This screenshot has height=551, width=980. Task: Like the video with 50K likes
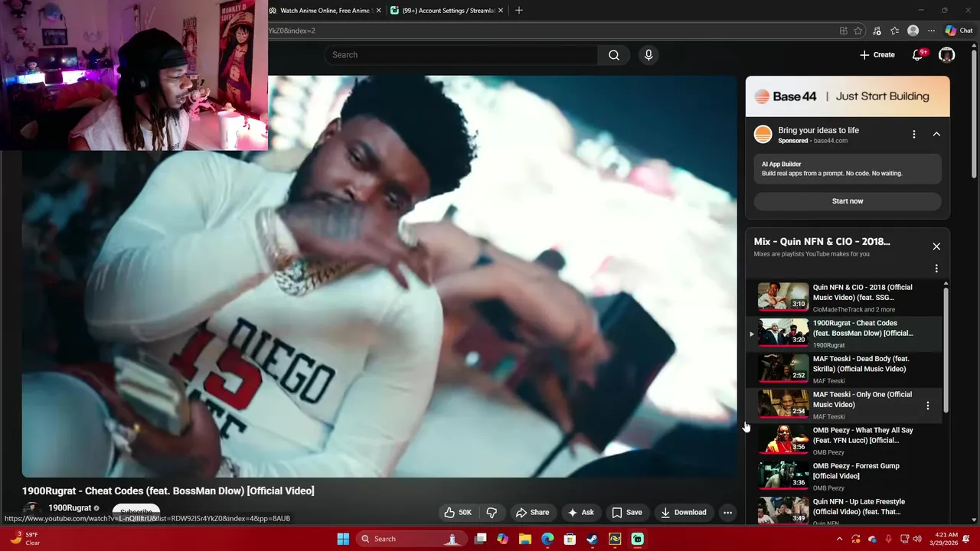click(x=458, y=513)
